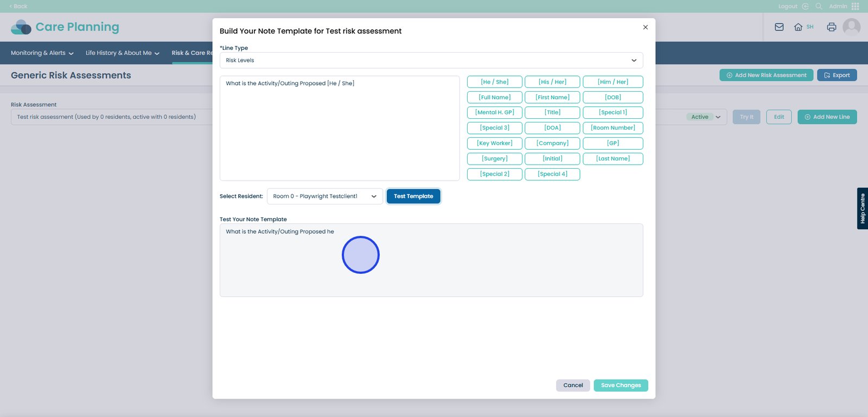
Task: Add the [Mental H. GP] tag
Action: pyautogui.click(x=495, y=112)
